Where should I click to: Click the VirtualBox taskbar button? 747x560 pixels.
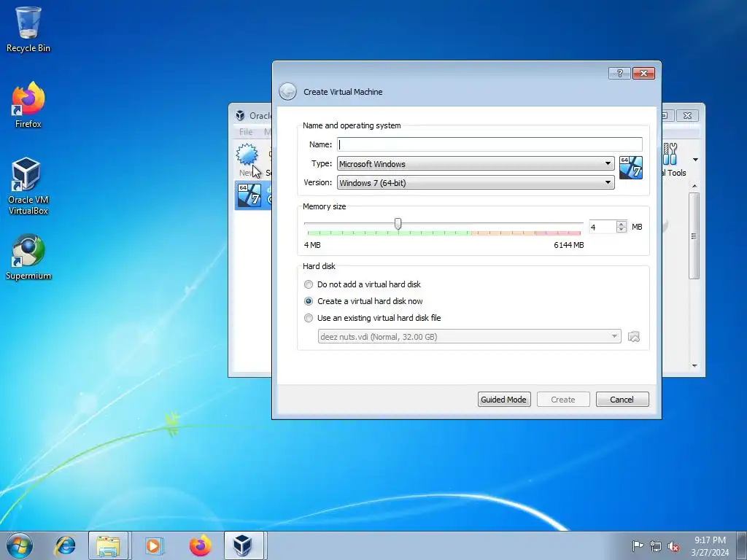pos(244,545)
